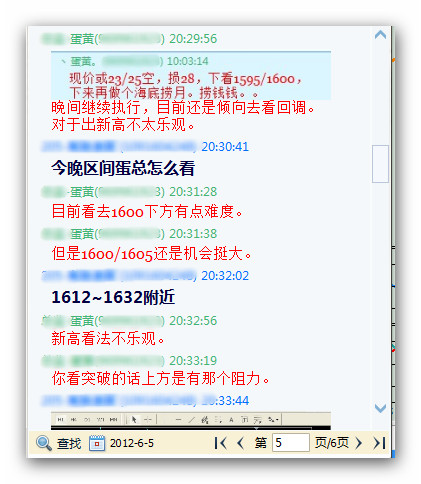Click the 1612~1632附近 message
This screenshot has height=484, width=421.
coord(113,297)
